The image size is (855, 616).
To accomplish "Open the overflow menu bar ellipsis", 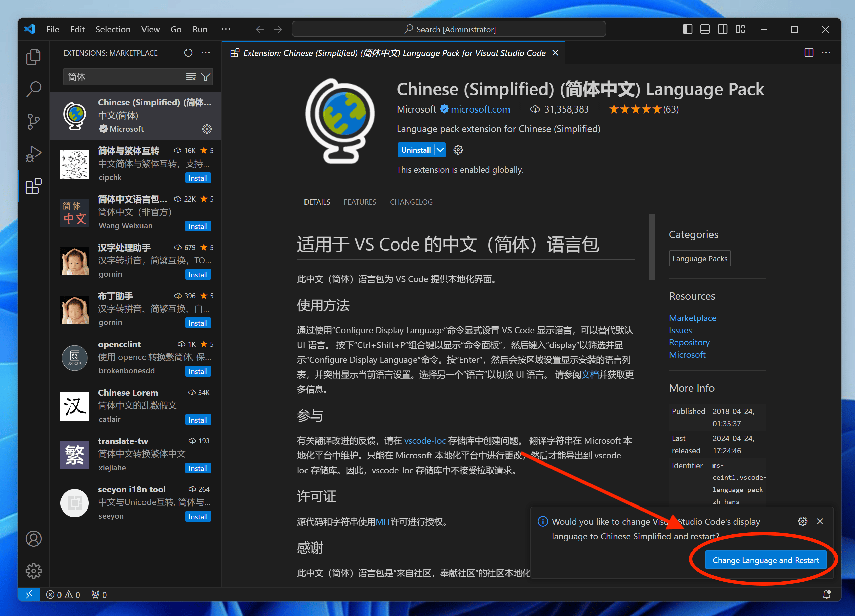I will tap(226, 29).
